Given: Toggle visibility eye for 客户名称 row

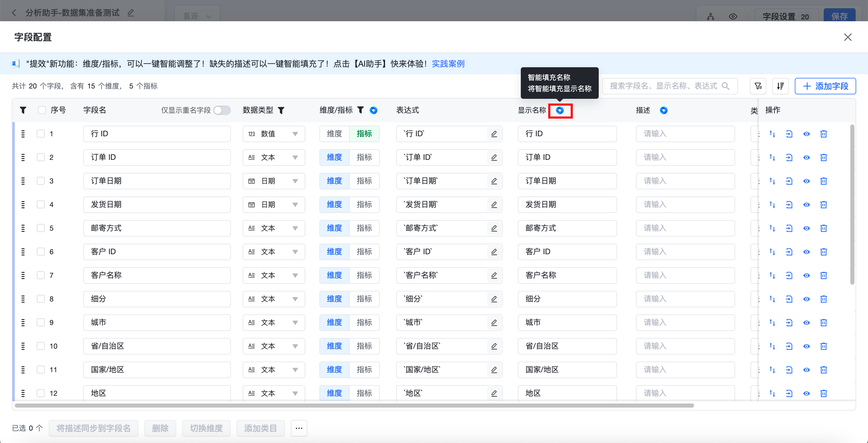Looking at the screenshot, I should [806, 275].
